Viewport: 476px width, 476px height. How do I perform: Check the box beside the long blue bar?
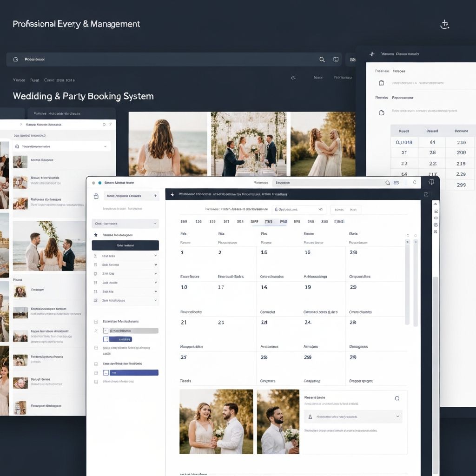point(106,372)
